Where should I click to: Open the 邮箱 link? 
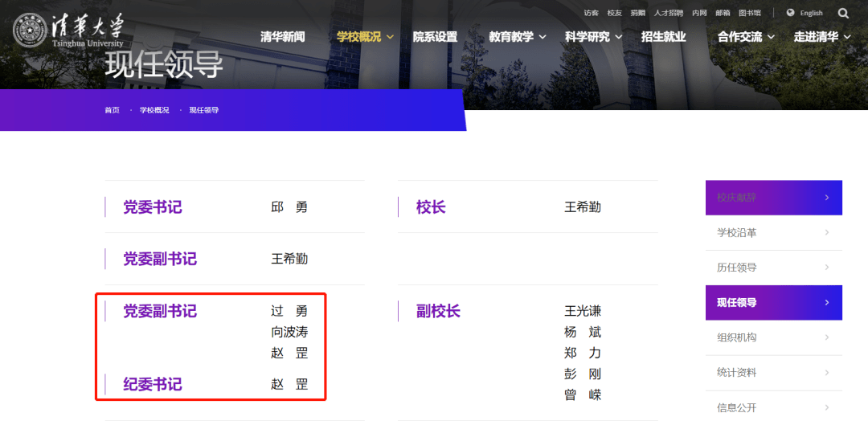click(x=723, y=14)
